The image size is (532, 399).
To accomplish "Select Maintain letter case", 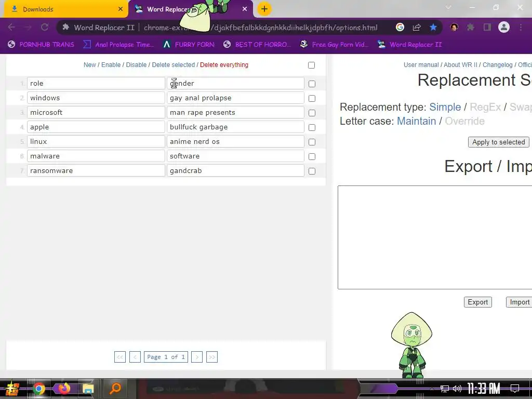I will [416, 121].
